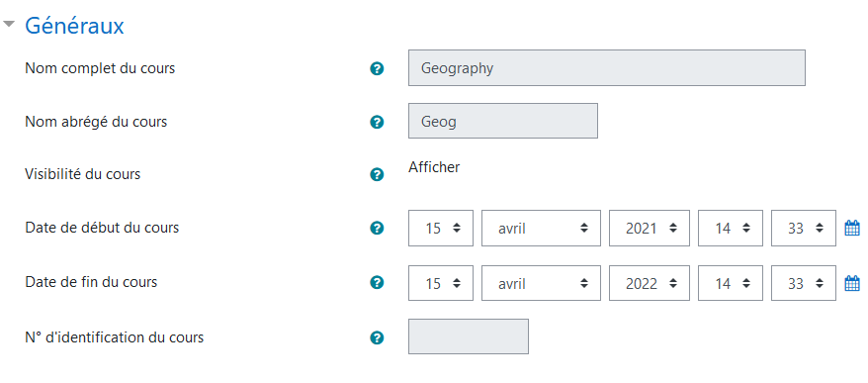Click the Généraux section heading link
This screenshot has width=868, height=383.
tap(74, 26)
